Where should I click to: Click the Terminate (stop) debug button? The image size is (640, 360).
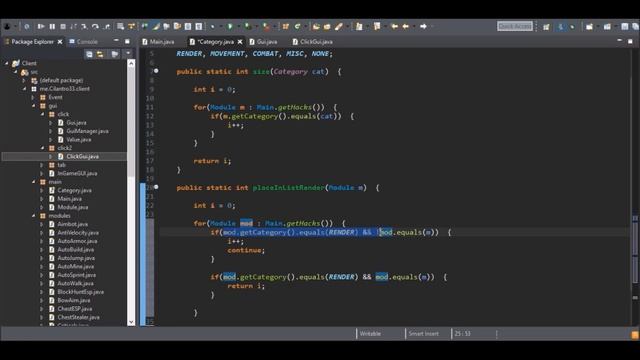63,27
